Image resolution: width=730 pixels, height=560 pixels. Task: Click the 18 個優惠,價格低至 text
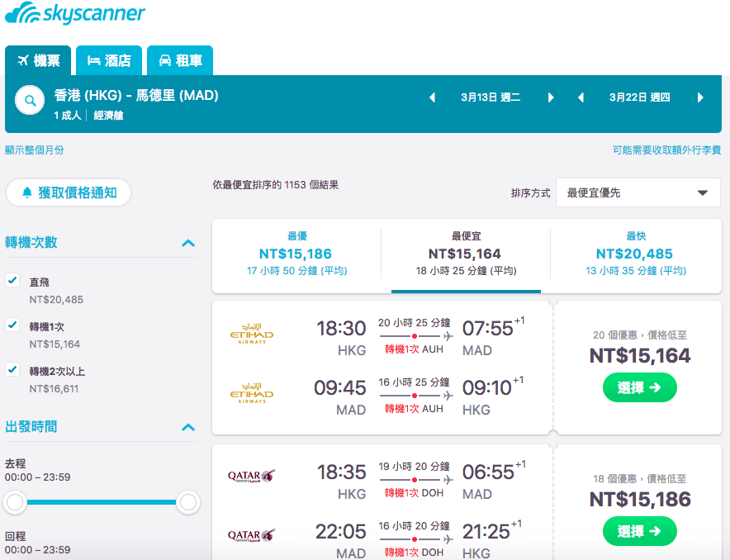640,478
